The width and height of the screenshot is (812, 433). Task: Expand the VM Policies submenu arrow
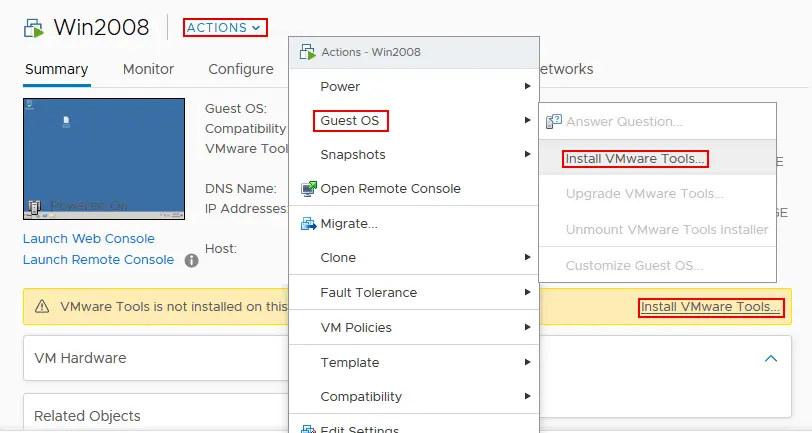pyautogui.click(x=527, y=327)
